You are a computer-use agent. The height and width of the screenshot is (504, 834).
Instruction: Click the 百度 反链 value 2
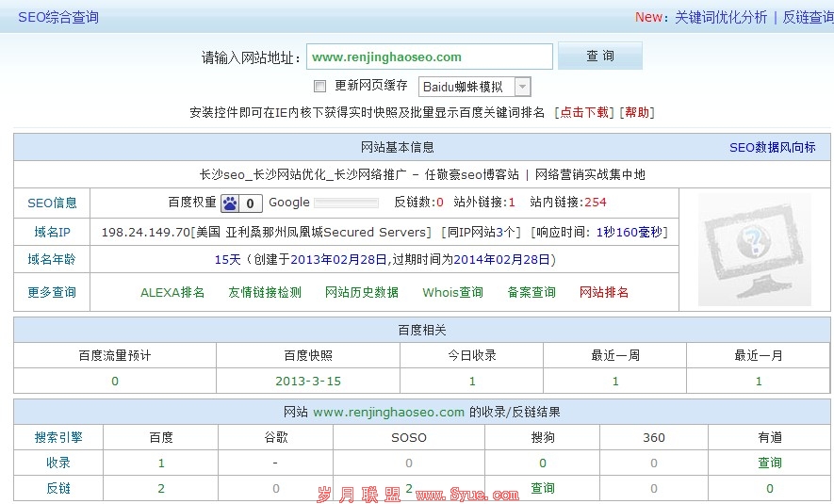click(161, 489)
